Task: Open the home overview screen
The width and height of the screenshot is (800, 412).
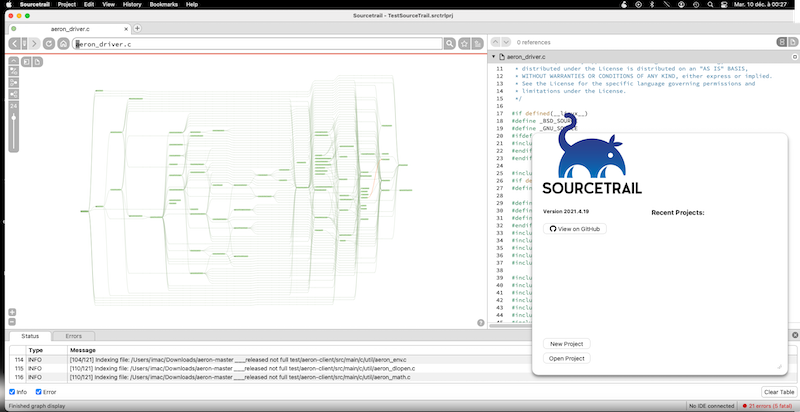Action: (x=63, y=44)
